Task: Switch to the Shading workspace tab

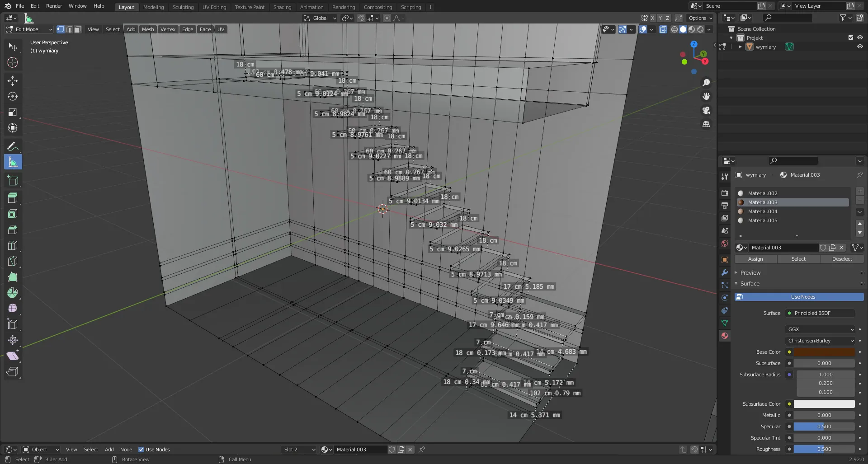Action: (282, 7)
